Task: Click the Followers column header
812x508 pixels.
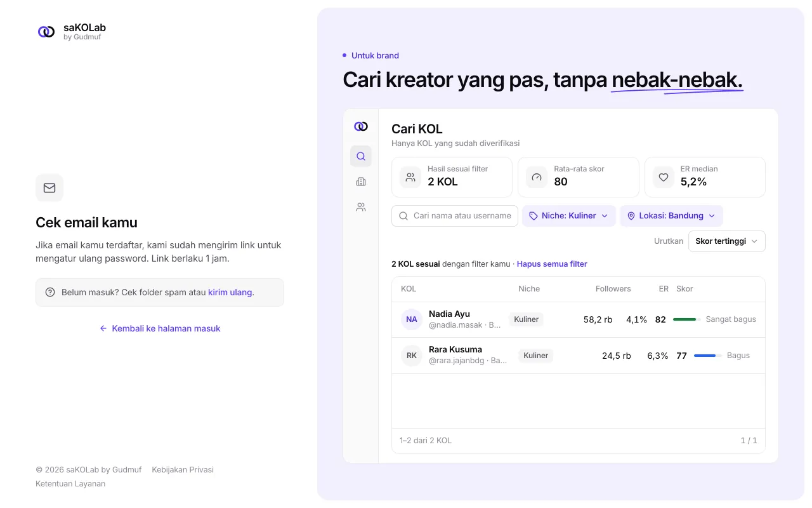Action: pyautogui.click(x=613, y=289)
